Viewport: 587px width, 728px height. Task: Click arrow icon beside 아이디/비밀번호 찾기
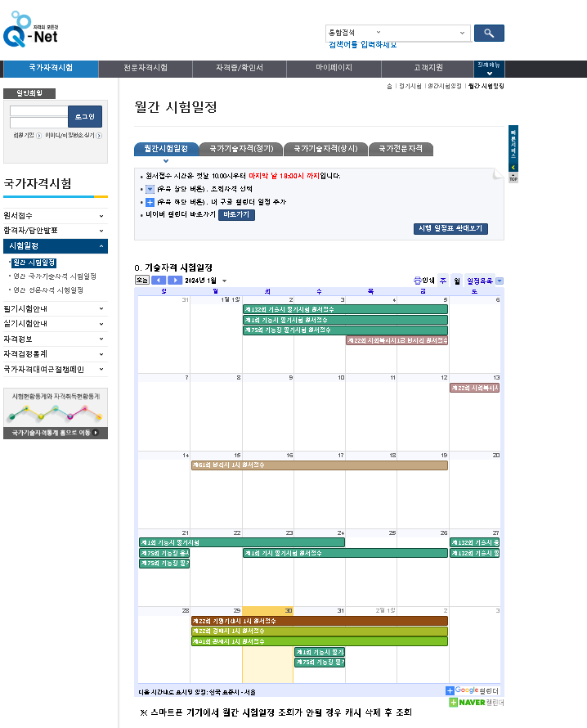pos(99,136)
